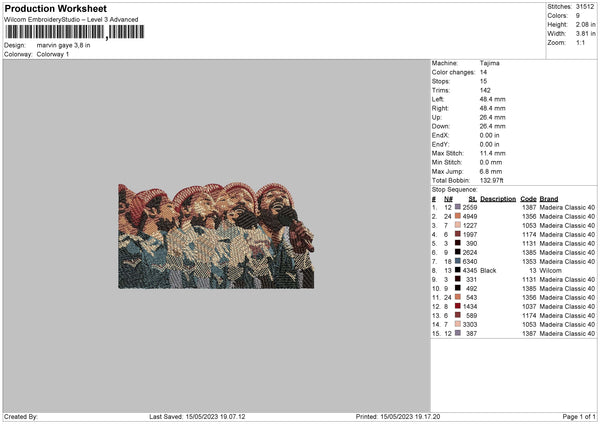Click the 'N#' column header

point(448,199)
